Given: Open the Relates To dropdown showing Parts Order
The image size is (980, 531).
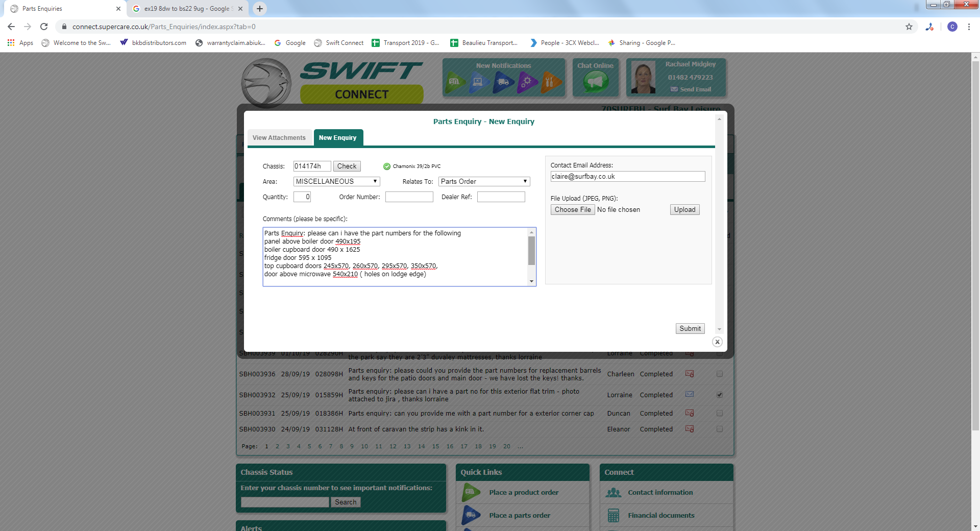Looking at the screenshot, I should pos(484,181).
